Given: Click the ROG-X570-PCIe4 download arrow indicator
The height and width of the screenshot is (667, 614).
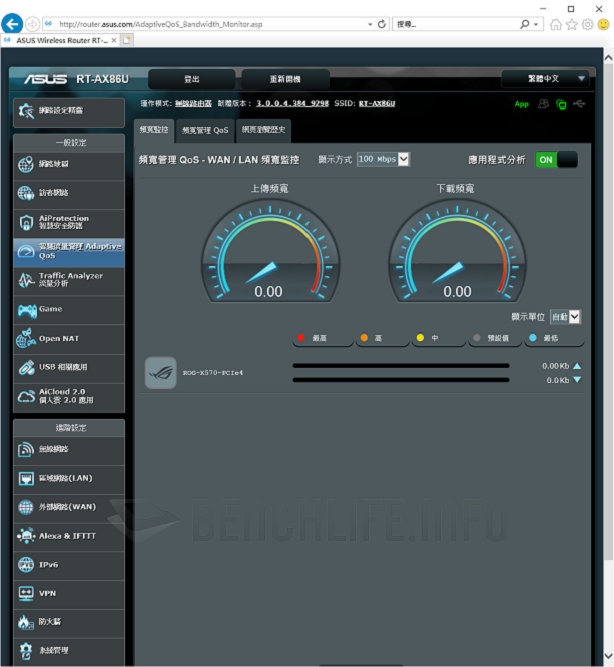Looking at the screenshot, I should click(x=577, y=380).
